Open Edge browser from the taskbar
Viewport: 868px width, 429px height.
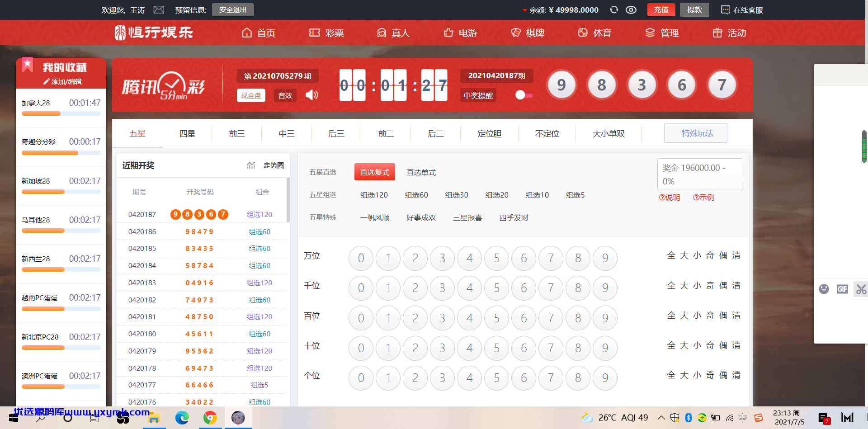tap(182, 418)
